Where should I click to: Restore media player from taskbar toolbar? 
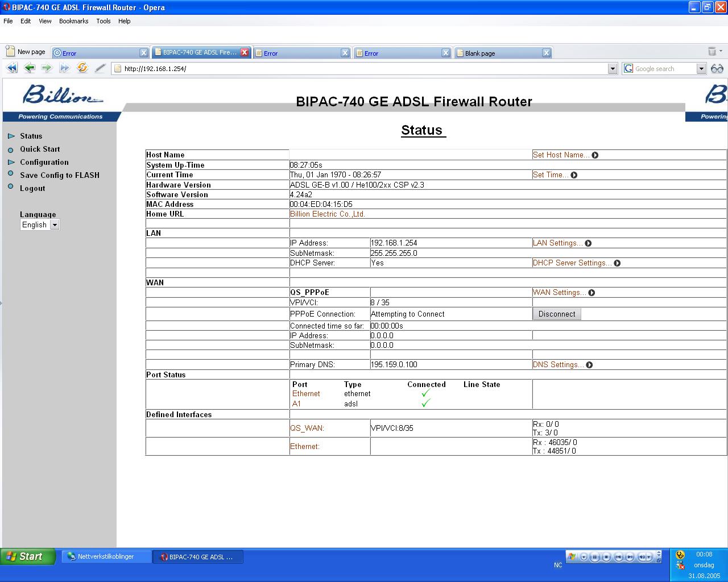point(659,560)
